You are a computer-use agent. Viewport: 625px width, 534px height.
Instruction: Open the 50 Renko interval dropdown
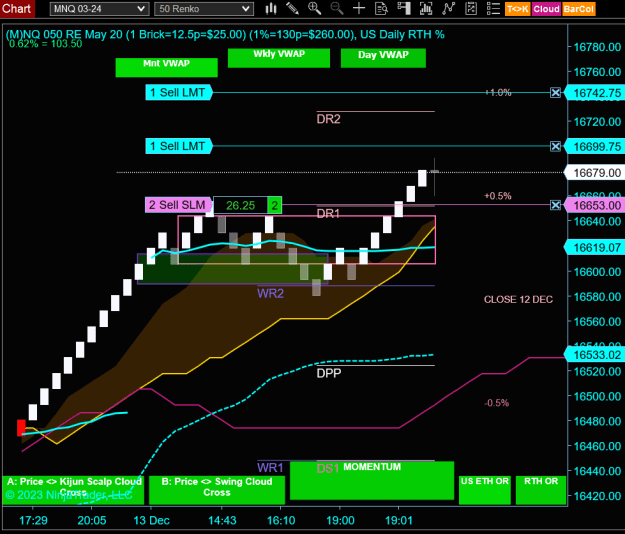click(x=204, y=9)
